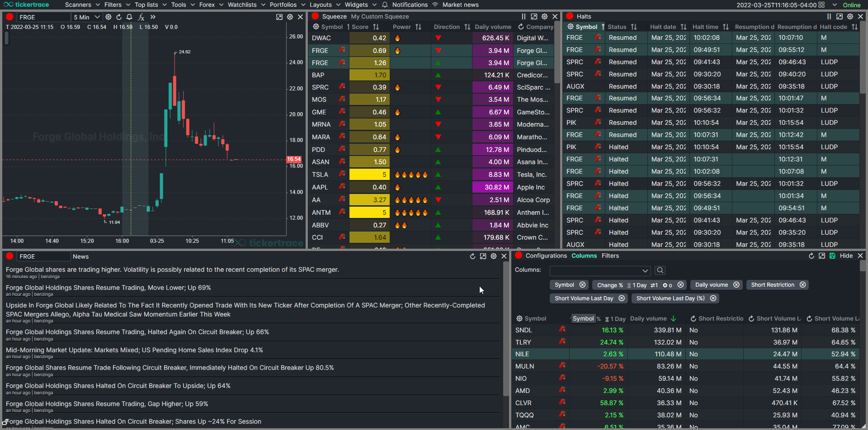The image size is (868, 430).
Task: Open the Filters dropdown menu
Action: (x=117, y=5)
